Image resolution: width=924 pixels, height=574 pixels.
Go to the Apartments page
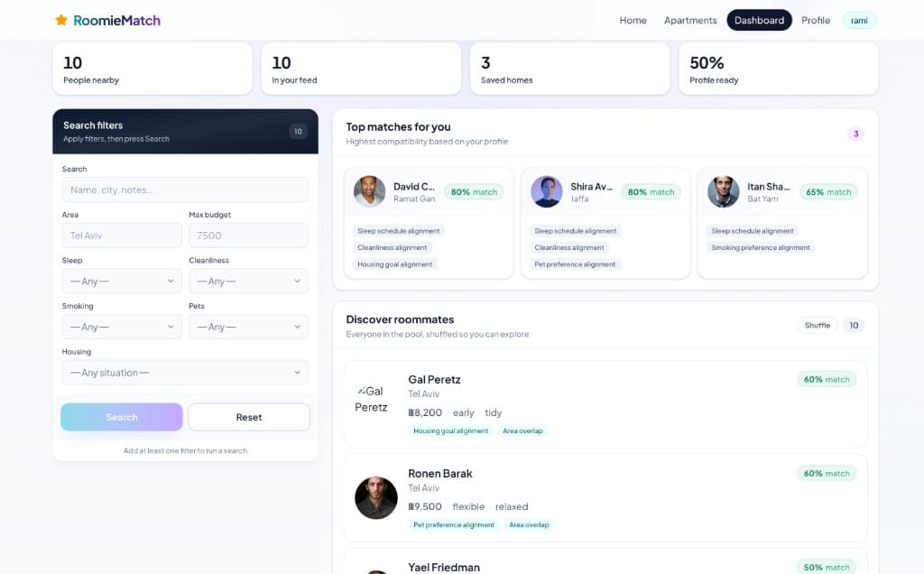click(690, 20)
